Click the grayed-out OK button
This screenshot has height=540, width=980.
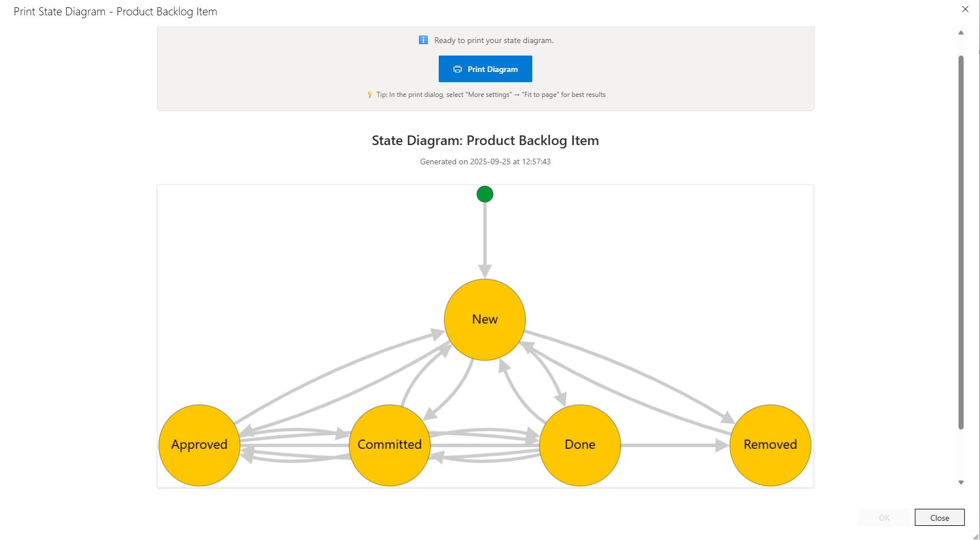pyautogui.click(x=884, y=518)
